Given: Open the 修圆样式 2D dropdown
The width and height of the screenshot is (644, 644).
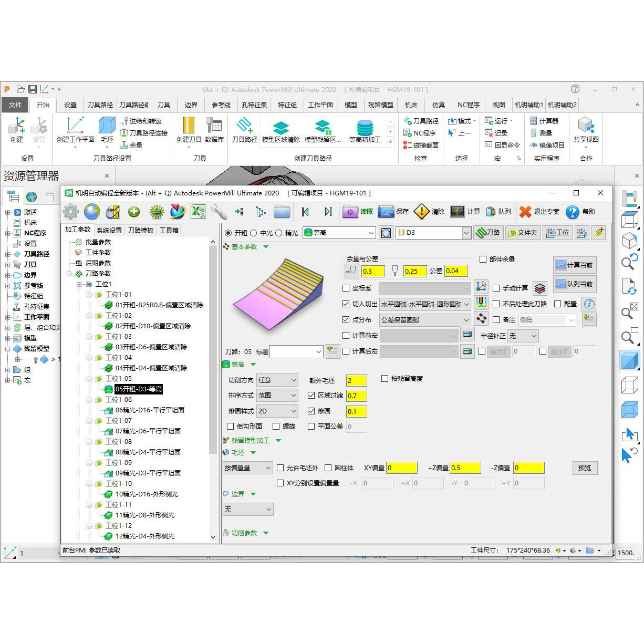Looking at the screenshot, I should (x=277, y=411).
